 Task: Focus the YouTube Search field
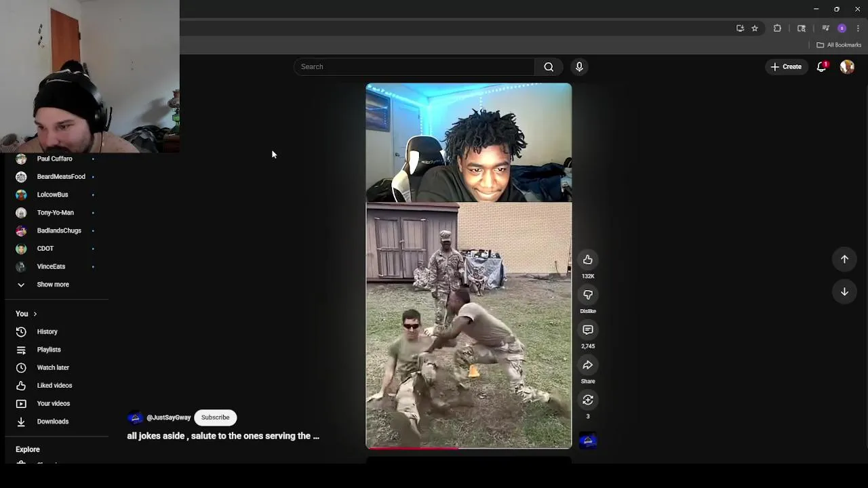[x=414, y=66]
